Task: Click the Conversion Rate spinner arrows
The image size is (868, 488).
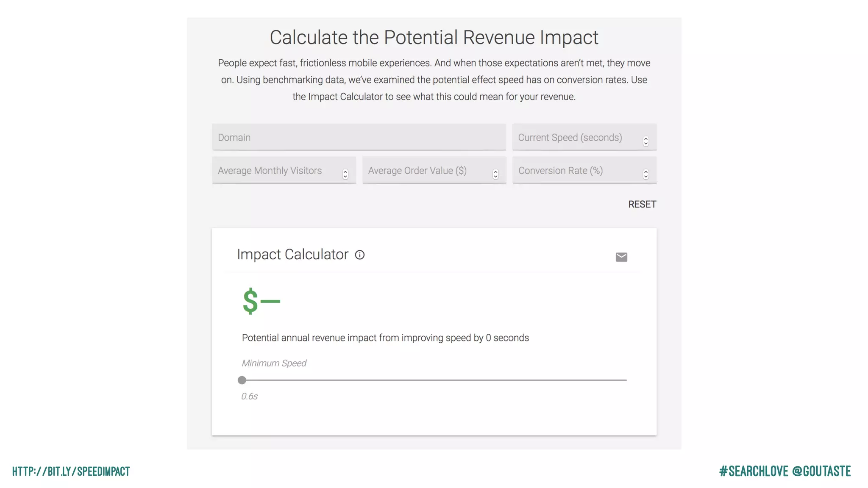Action: (645, 174)
